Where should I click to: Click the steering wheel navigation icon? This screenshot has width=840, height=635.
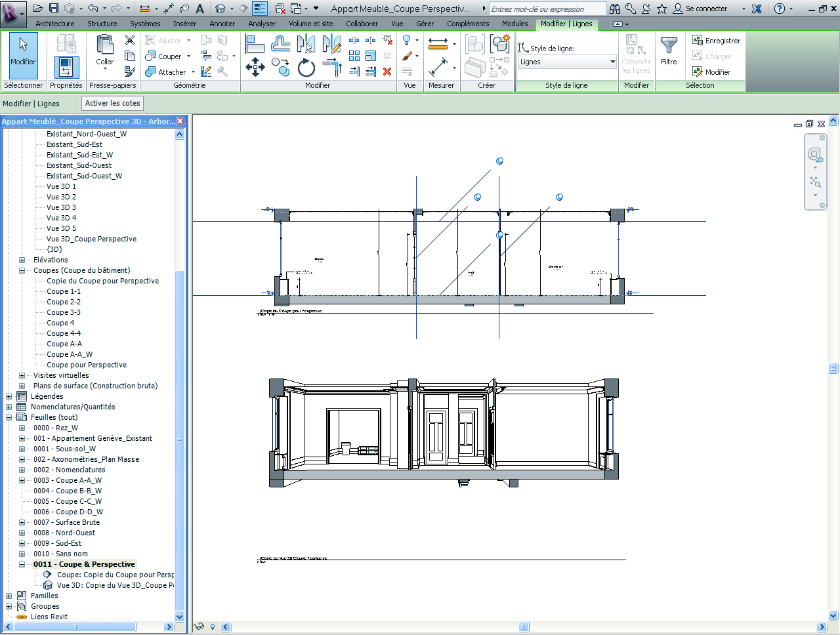815,154
